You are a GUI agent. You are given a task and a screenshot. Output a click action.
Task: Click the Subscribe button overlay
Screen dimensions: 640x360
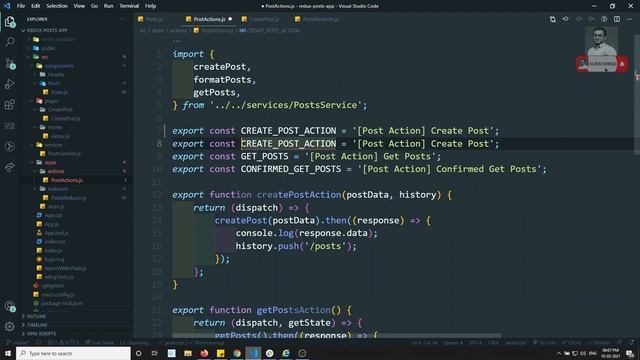602,64
